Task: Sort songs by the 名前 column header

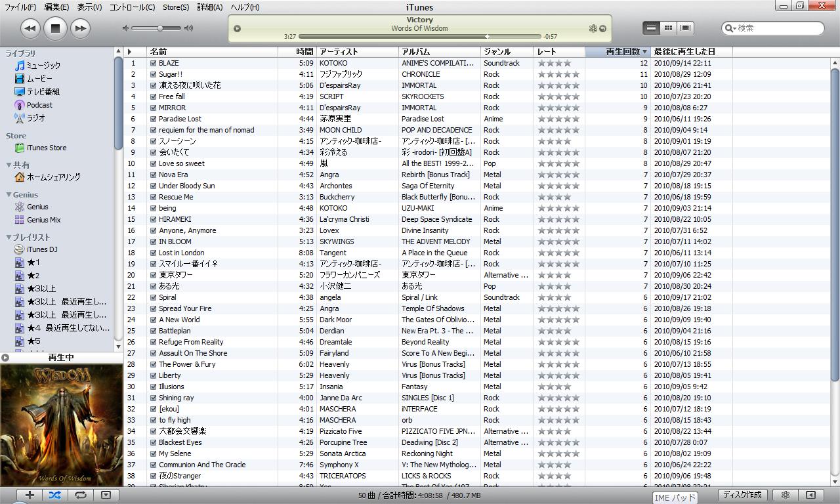Action: (212, 52)
